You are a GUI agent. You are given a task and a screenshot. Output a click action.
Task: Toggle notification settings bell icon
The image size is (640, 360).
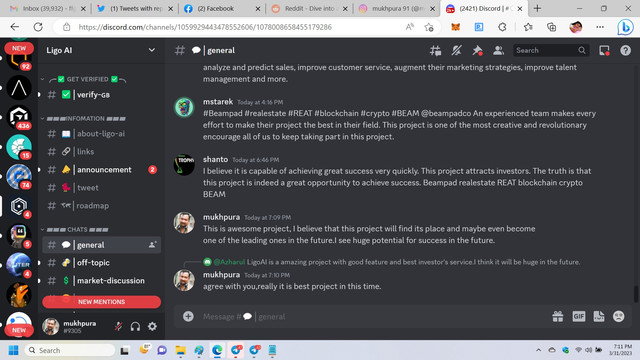coord(456,51)
